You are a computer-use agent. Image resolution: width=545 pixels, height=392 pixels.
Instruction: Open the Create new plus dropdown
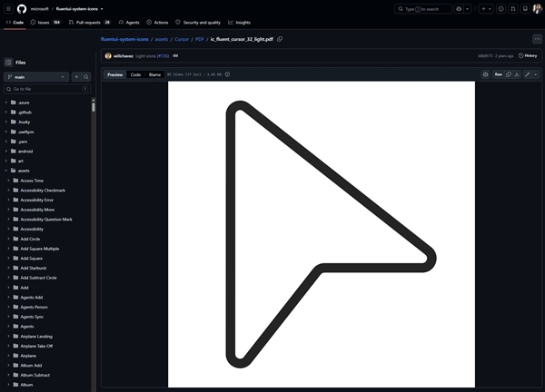[x=486, y=9]
